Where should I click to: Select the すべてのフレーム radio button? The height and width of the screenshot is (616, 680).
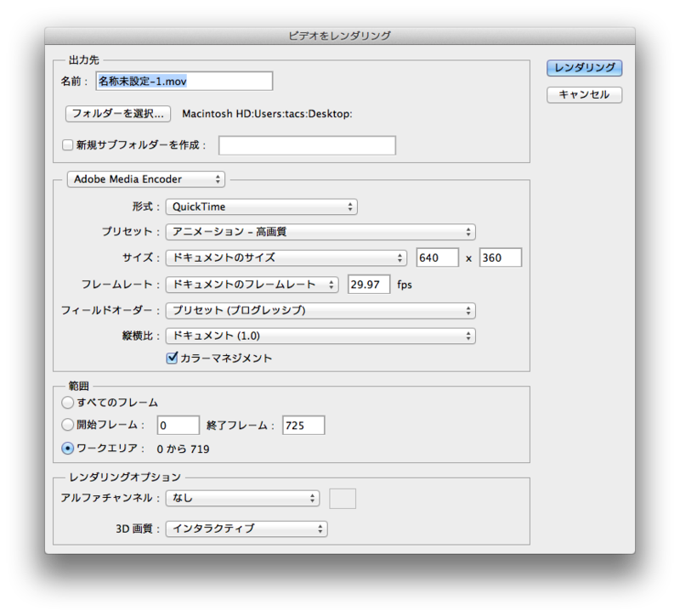coord(67,402)
